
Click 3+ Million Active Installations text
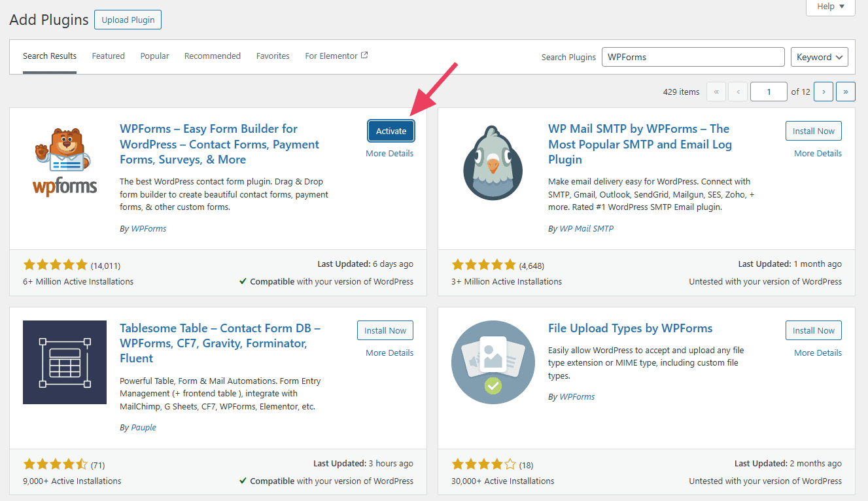506,281
